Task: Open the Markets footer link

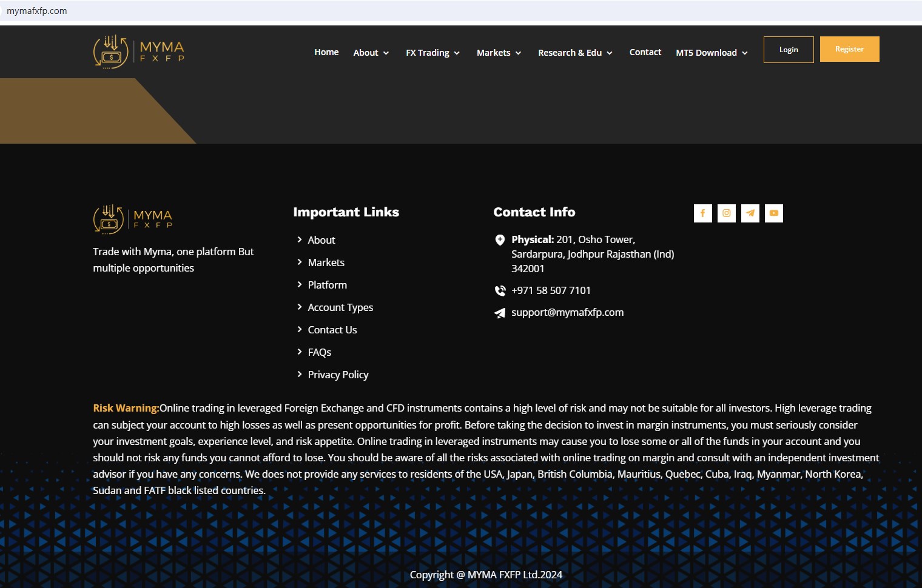Action: (x=326, y=262)
